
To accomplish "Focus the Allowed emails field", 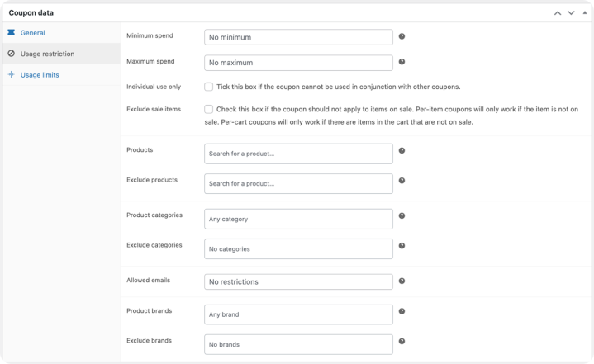I will (x=298, y=281).
